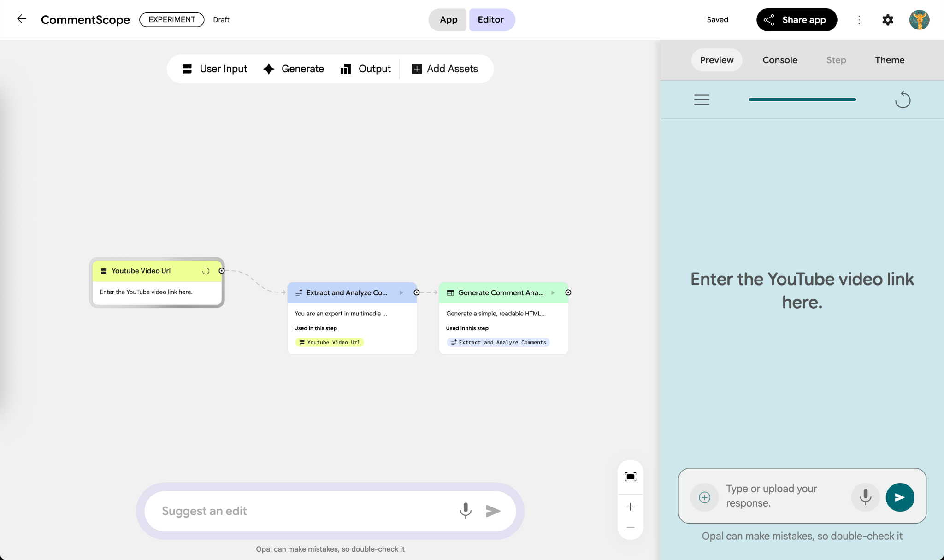
Task: Click the fit-to-screen icon above the zoom controls
Action: click(x=630, y=477)
